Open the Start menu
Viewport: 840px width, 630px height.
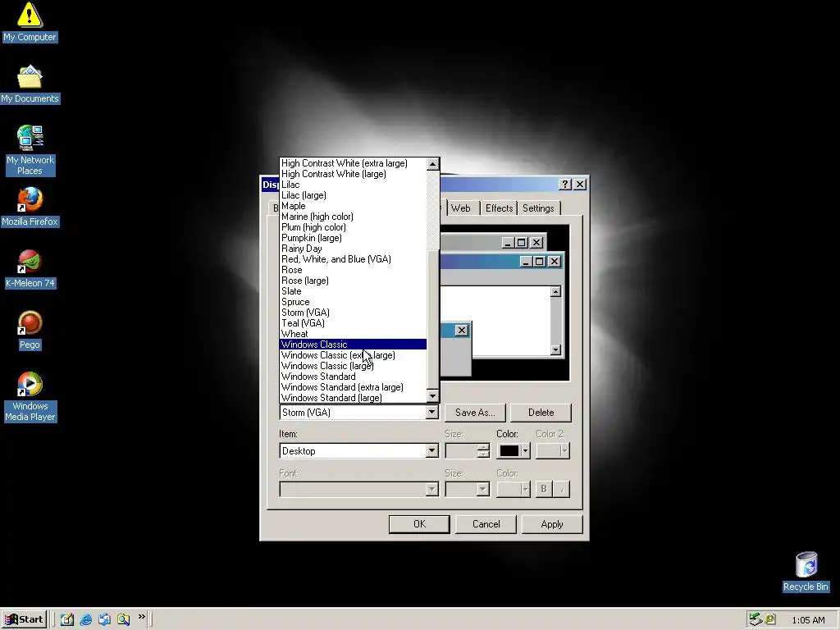pyautogui.click(x=24, y=619)
